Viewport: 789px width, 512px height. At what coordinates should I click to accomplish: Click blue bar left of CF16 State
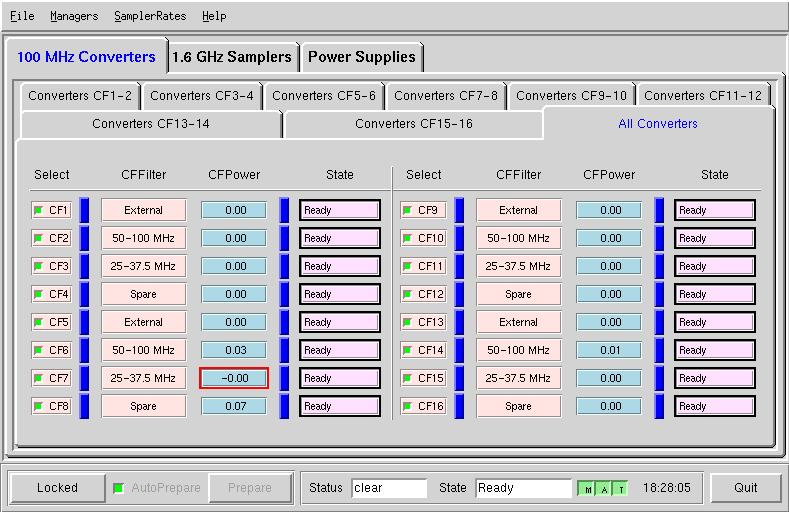point(659,406)
